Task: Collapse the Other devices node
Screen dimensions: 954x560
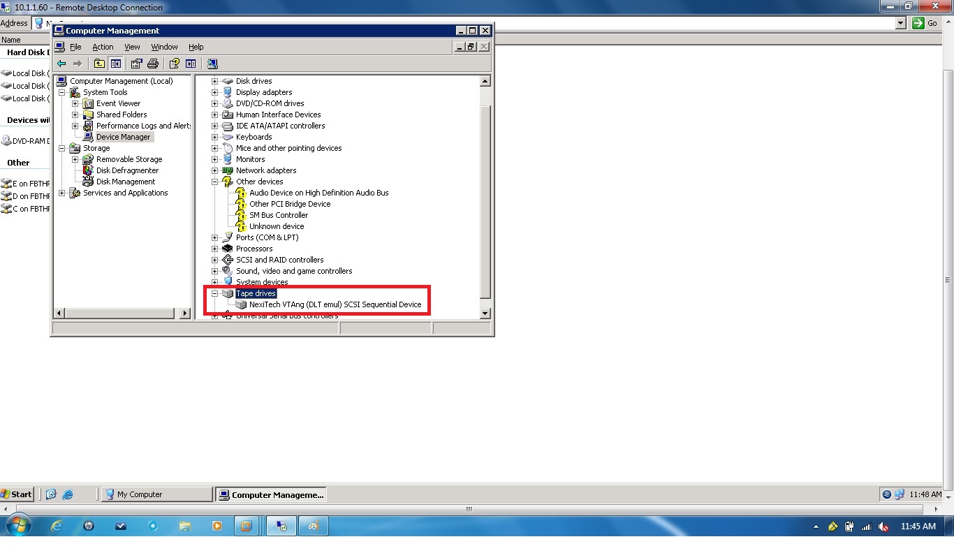Action: (x=214, y=182)
